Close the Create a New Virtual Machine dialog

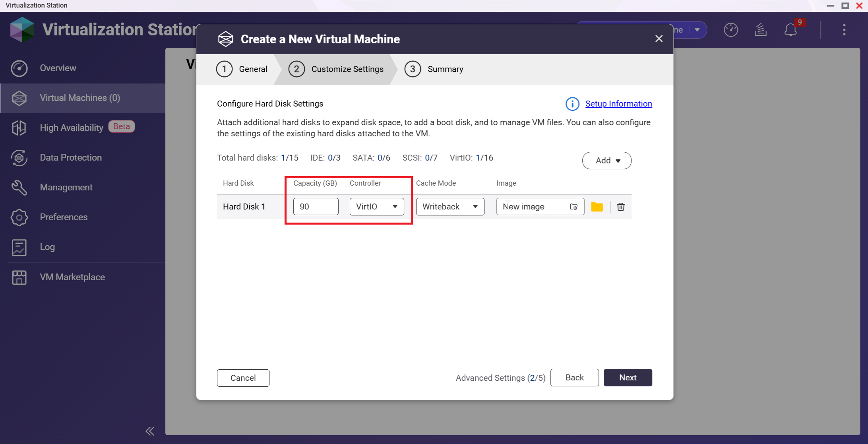click(x=659, y=39)
